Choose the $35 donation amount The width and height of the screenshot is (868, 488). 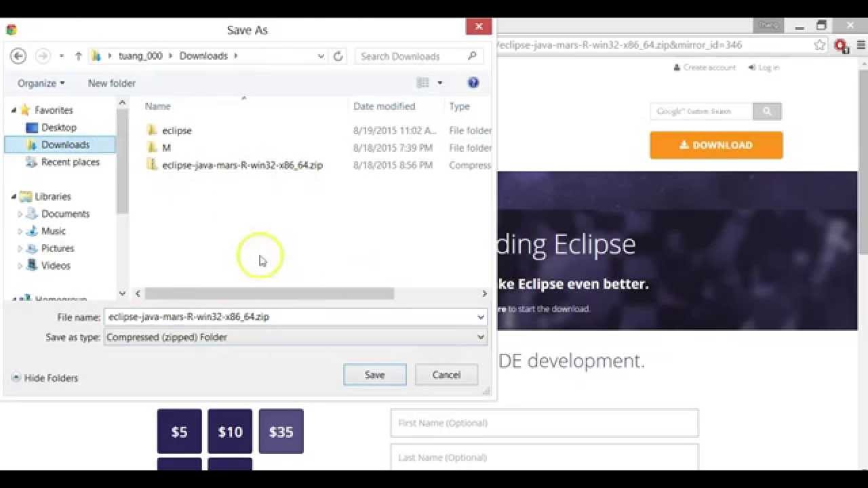click(281, 431)
